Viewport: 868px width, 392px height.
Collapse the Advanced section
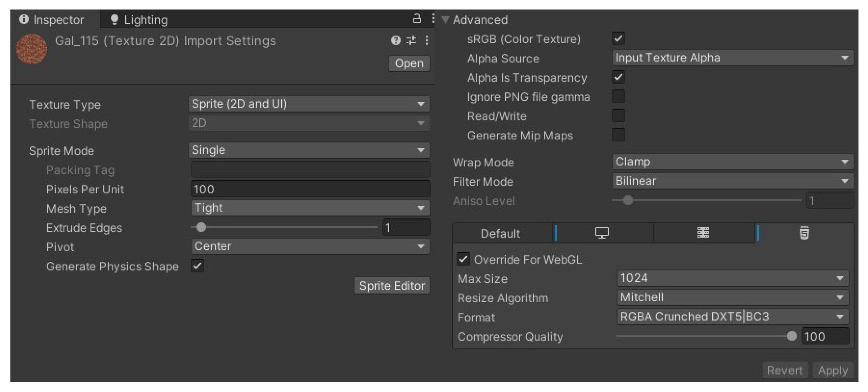click(445, 20)
